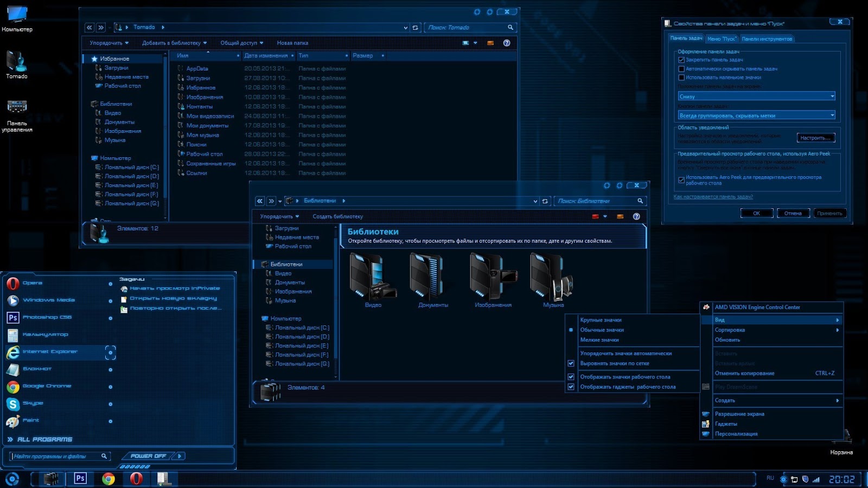Select Сортировка in the context menu
The image size is (868, 488).
pyautogui.click(x=729, y=330)
